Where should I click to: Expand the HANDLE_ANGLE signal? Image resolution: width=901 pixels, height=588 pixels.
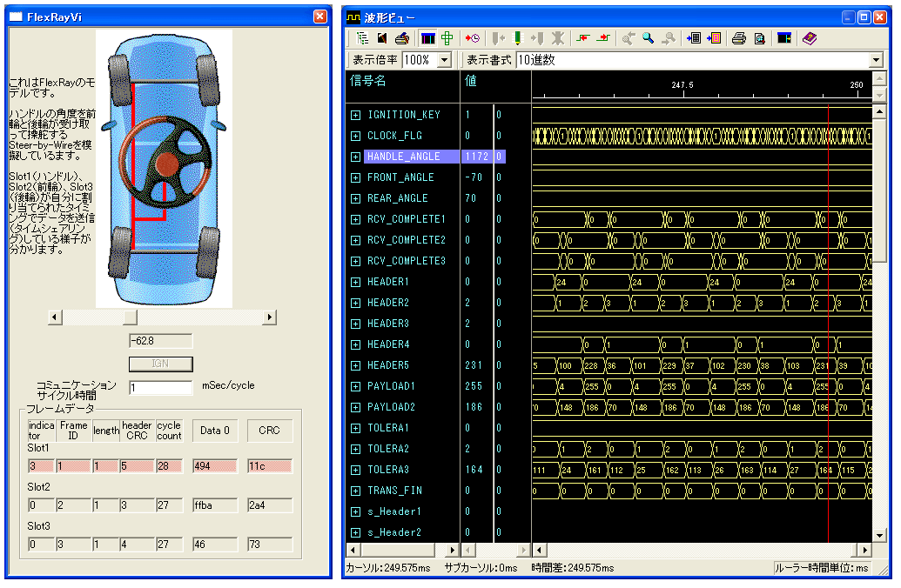tap(356, 157)
